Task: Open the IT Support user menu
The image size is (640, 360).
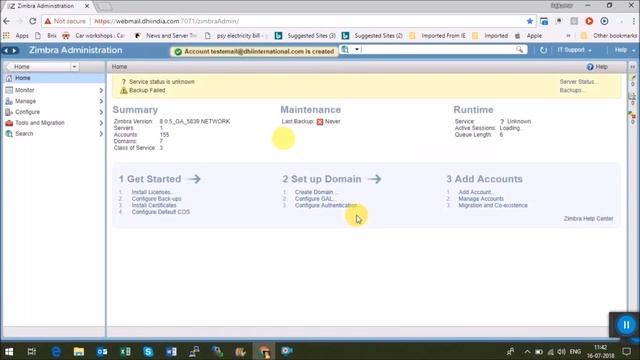Action: pos(574,50)
